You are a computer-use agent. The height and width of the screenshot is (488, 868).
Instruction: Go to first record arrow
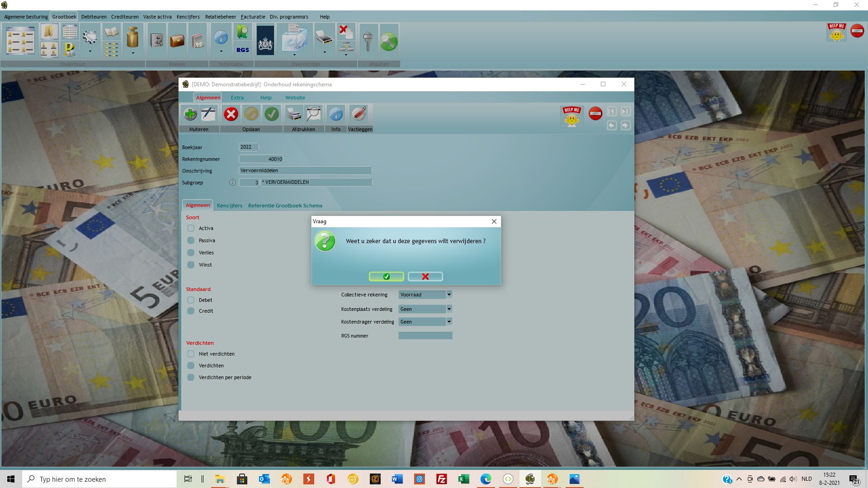point(612,111)
